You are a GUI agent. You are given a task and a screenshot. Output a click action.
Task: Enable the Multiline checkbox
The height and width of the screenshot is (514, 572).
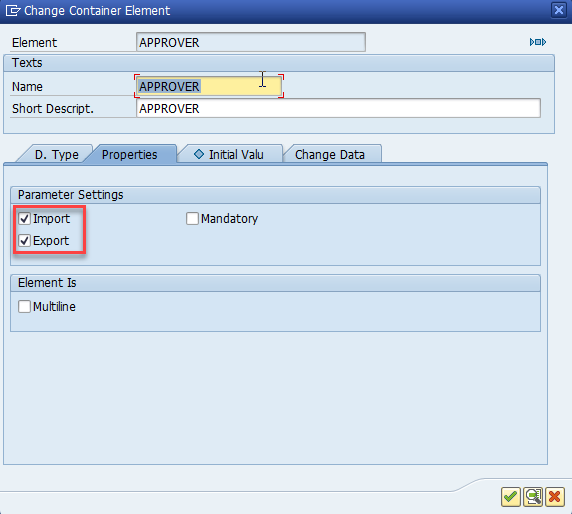[24, 306]
